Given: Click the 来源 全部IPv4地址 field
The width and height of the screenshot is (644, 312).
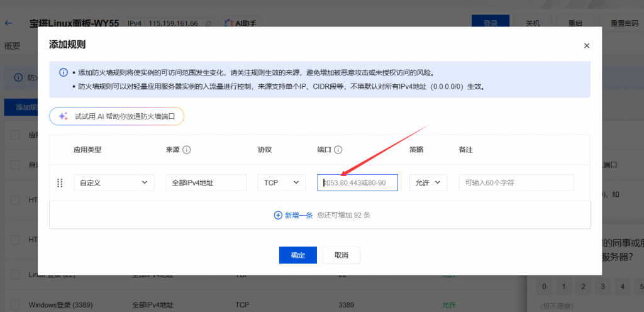Looking at the screenshot, I should 206,182.
